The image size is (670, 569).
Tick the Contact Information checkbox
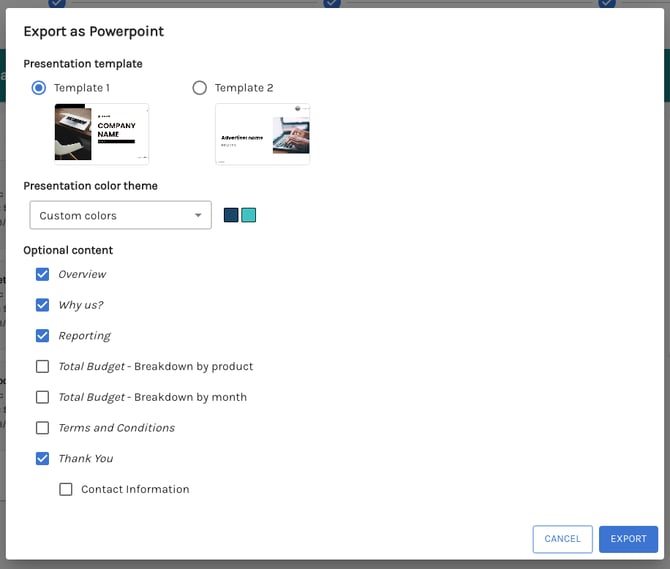[x=66, y=489]
